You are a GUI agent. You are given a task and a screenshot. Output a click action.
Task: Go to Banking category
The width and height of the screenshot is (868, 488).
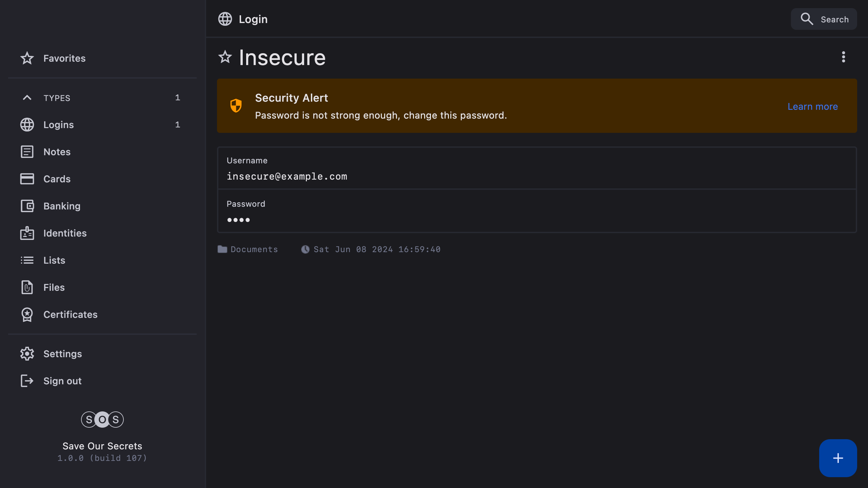coord(62,206)
